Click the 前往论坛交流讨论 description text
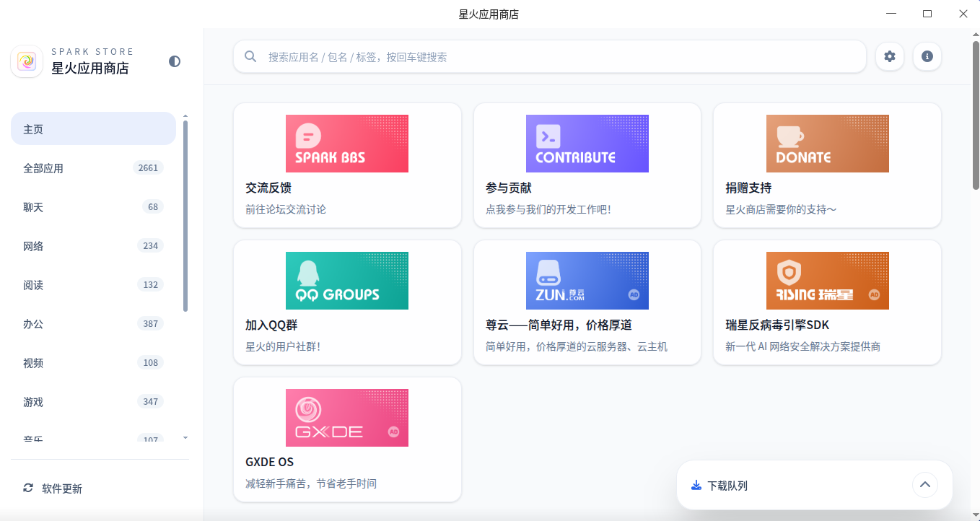 (x=286, y=209)
